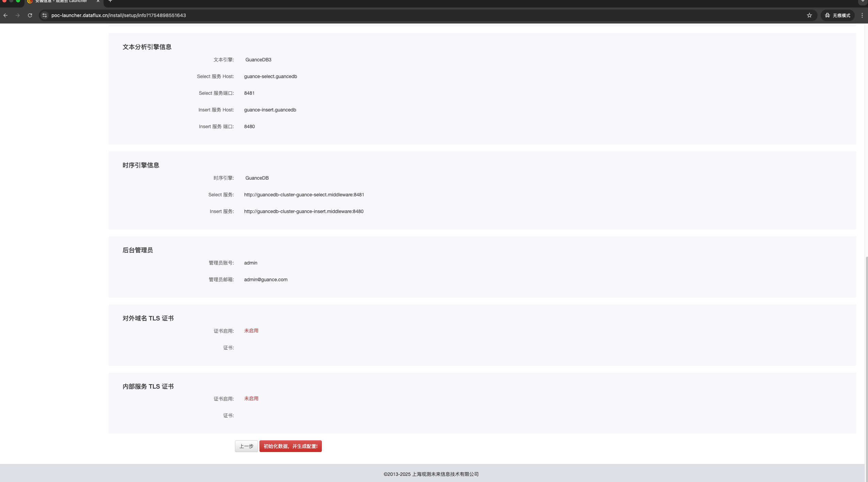Click the Select 服务 Host: label
868x482 pixels.
(215, 76)
